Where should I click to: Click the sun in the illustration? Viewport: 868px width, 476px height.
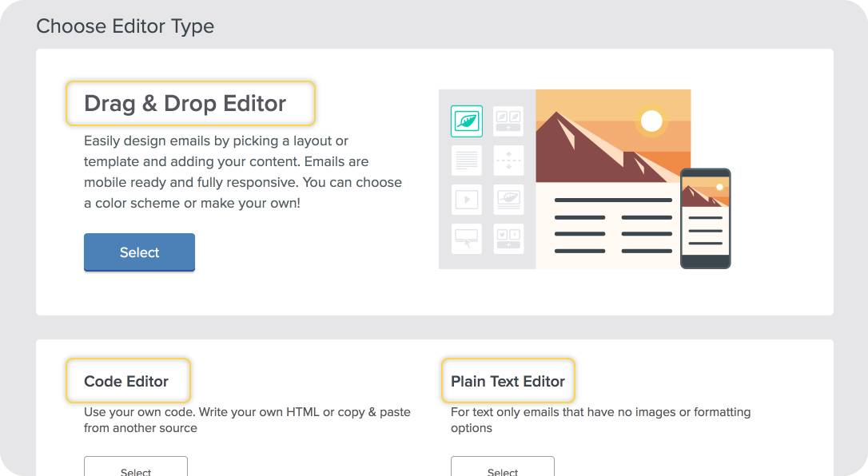tap(651, 121)
